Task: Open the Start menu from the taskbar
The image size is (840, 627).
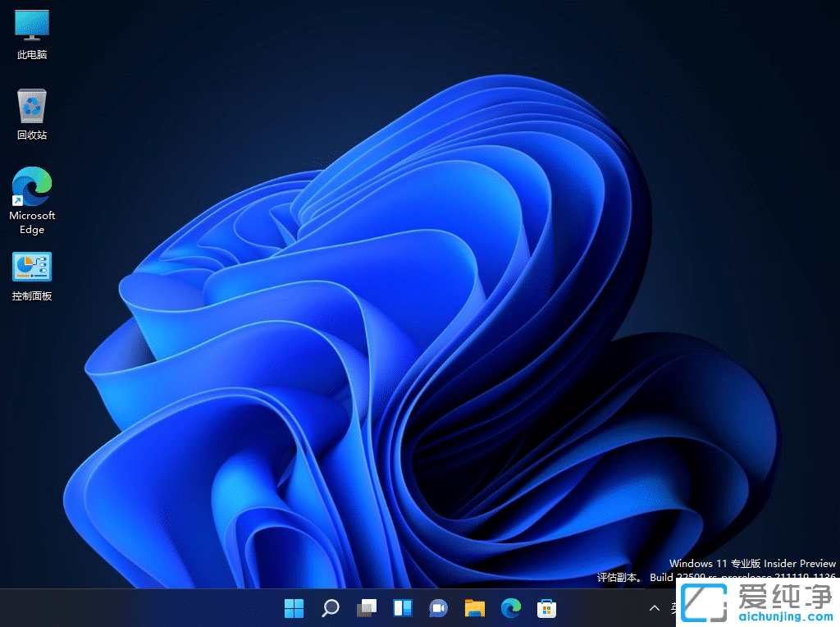Action: click(x=294, y=608)
